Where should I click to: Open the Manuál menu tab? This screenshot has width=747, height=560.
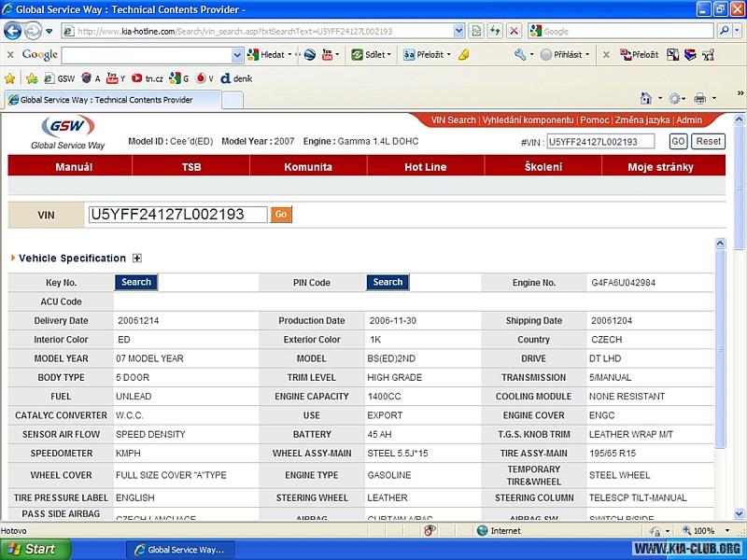tap(74, 167)
